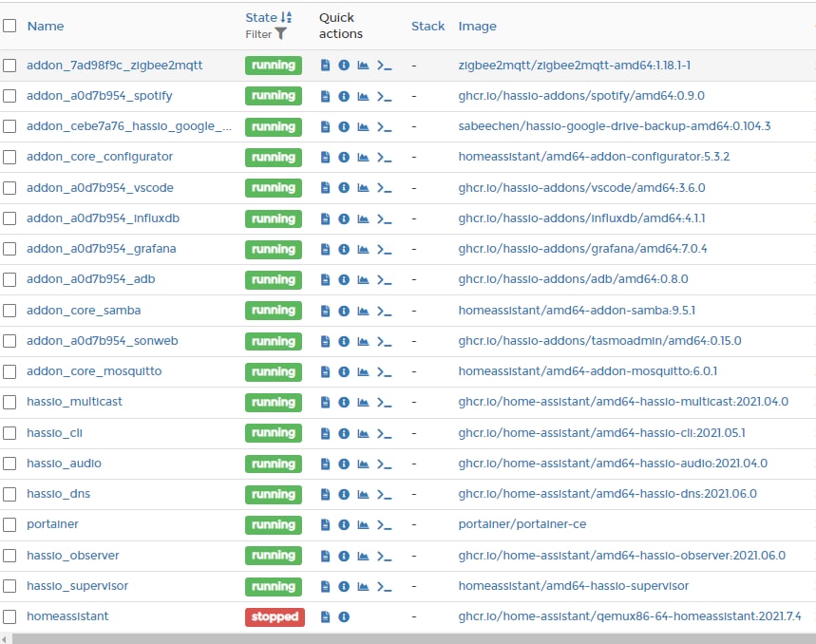816x644 pixels.
Task: Open console icon for addon_a0d7b954_vscode
Action: tap(385, 188)
